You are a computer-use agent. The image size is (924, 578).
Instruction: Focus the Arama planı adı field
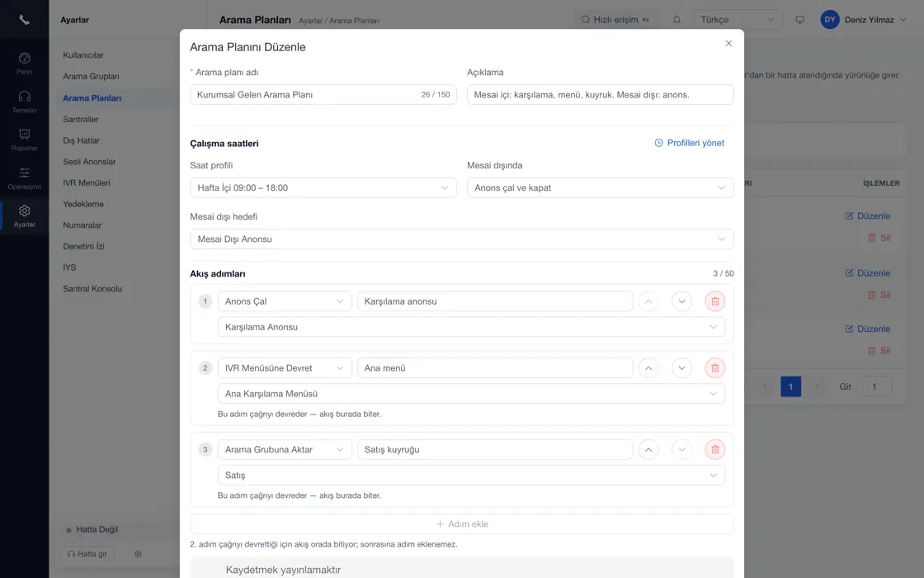point(323,94)
